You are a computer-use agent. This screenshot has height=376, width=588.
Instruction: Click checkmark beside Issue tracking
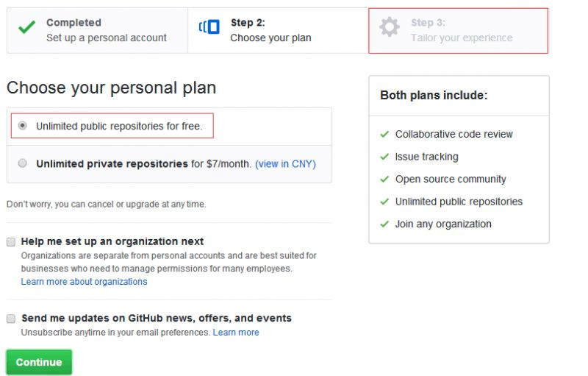coord(384,157)
